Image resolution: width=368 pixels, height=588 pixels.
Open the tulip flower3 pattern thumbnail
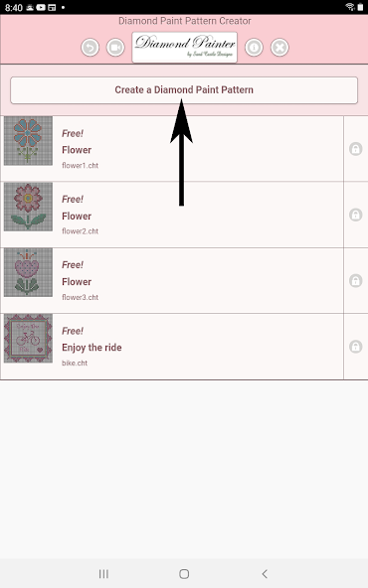pos(28,272)
